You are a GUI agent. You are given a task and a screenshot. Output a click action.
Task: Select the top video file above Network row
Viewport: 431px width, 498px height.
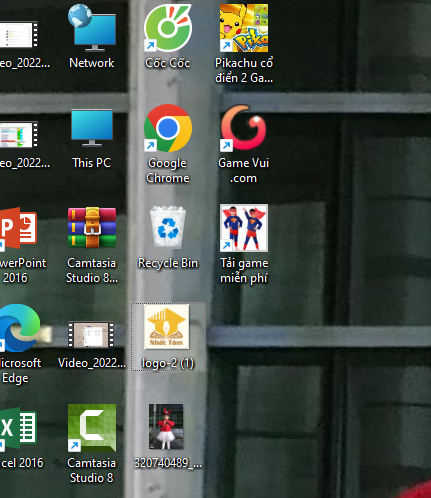coord(18,34)
